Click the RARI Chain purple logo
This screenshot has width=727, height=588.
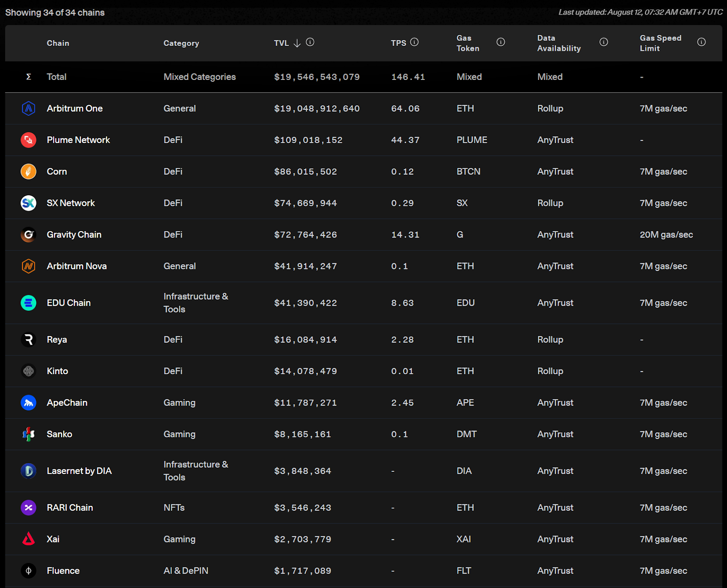point(29,508)
